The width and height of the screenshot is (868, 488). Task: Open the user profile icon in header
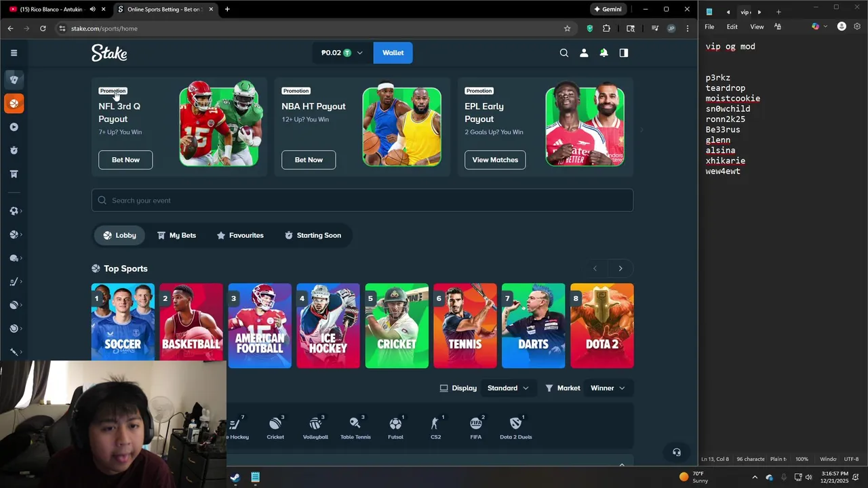click(584, 53)
